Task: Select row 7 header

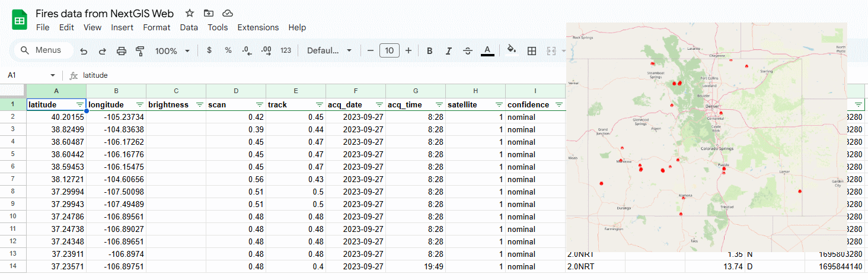Action: (x=13, y=179)
